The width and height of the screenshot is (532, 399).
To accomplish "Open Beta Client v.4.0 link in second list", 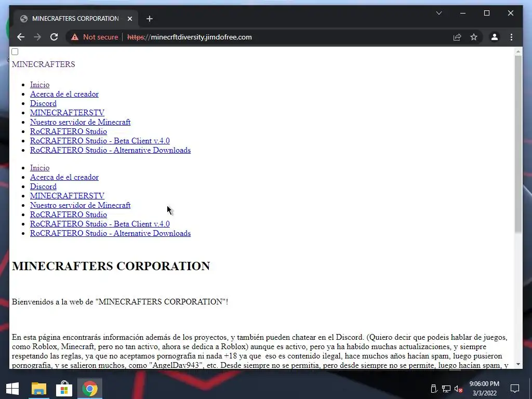I will coord(100,224).
